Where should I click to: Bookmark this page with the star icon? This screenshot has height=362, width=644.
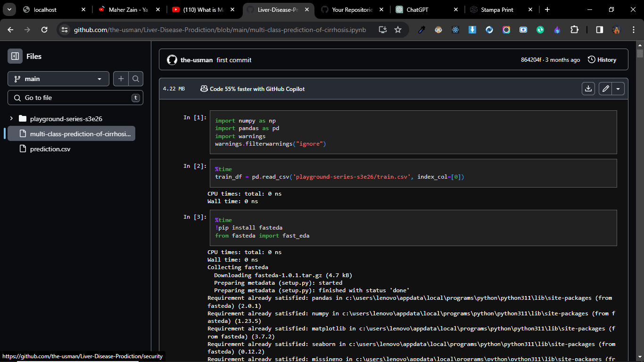(x=398, y=30)
